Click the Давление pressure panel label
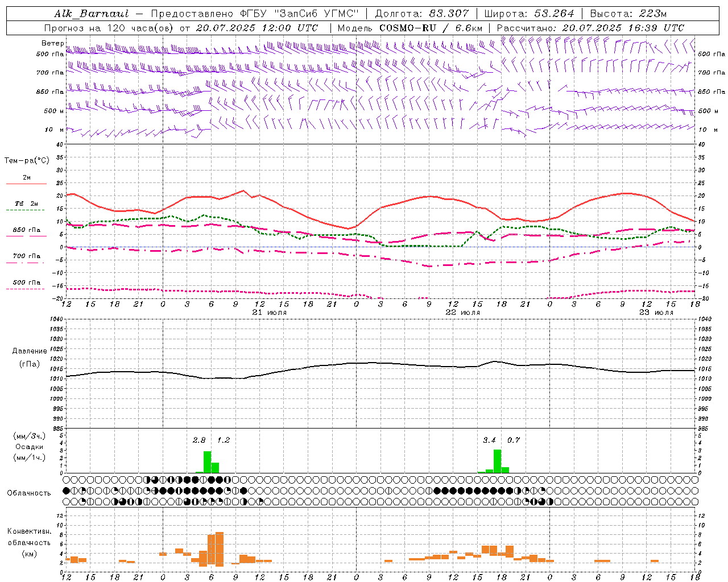Image resolution: width=728 pixels, height=582 pixels. pos(29,351)
